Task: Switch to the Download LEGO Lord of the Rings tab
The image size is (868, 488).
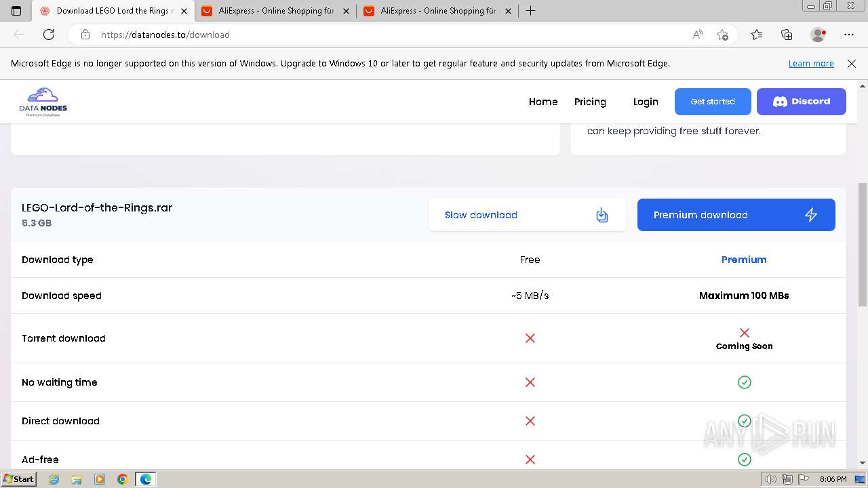Action: pos(114,11)
